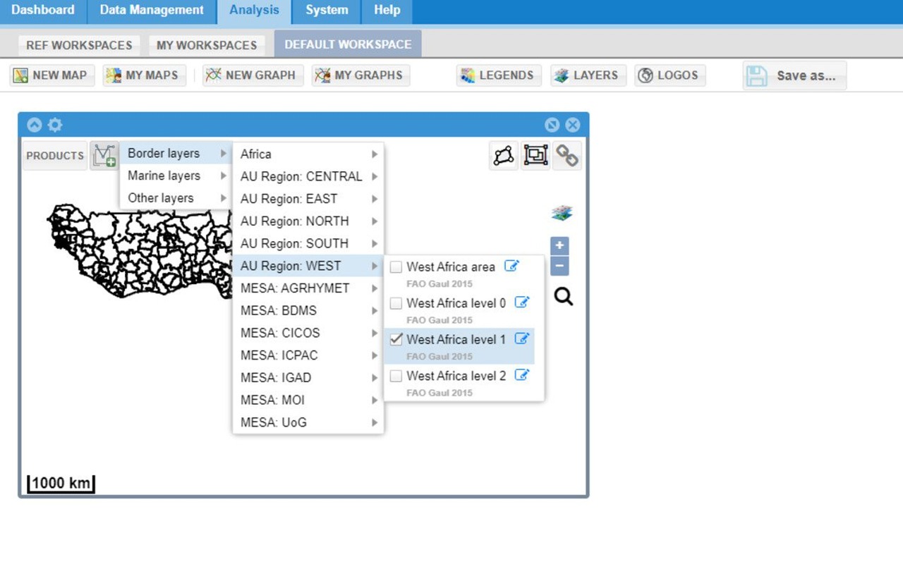Click the Save as... button
The height and width of the screenshot is (588, 903).
tap(794, 75)
